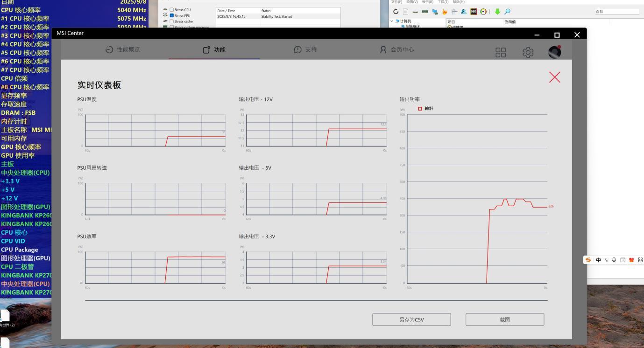Click the IME red skin shirt icon
This screenshot has height=348, width=644.
pyautogui.click(x=631, y=260)
